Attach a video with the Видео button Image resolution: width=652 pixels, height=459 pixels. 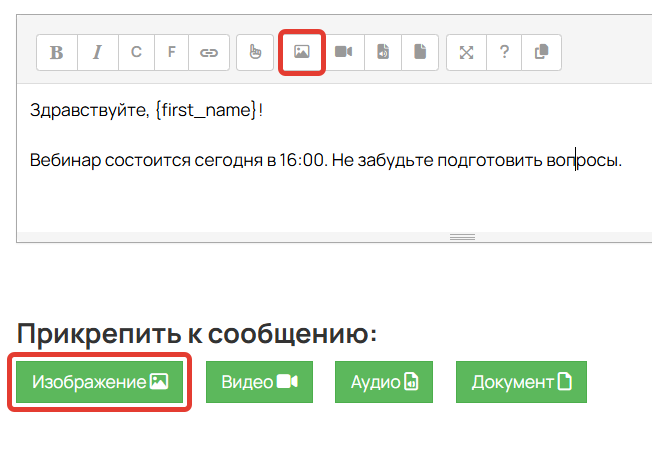tap(259, 382)
